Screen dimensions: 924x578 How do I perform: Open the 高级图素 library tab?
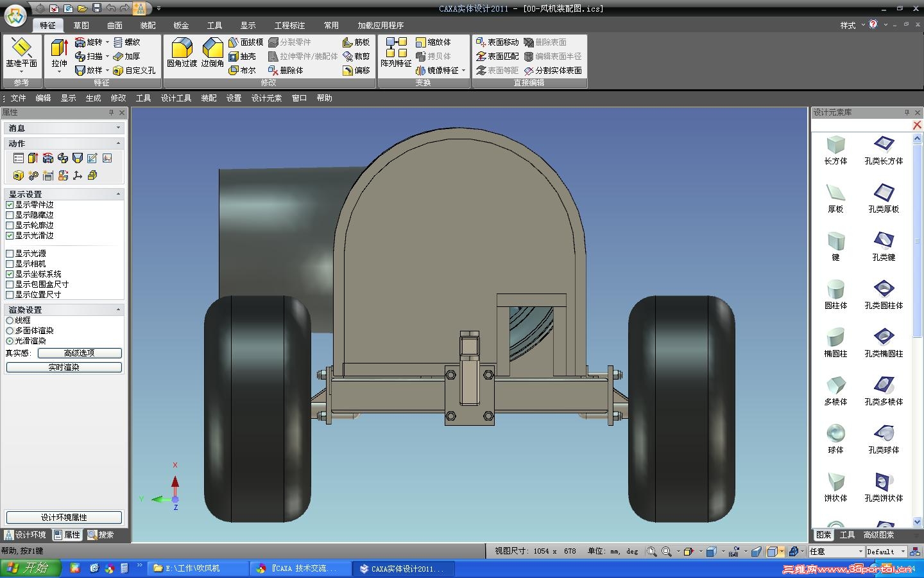pos(878,535)
